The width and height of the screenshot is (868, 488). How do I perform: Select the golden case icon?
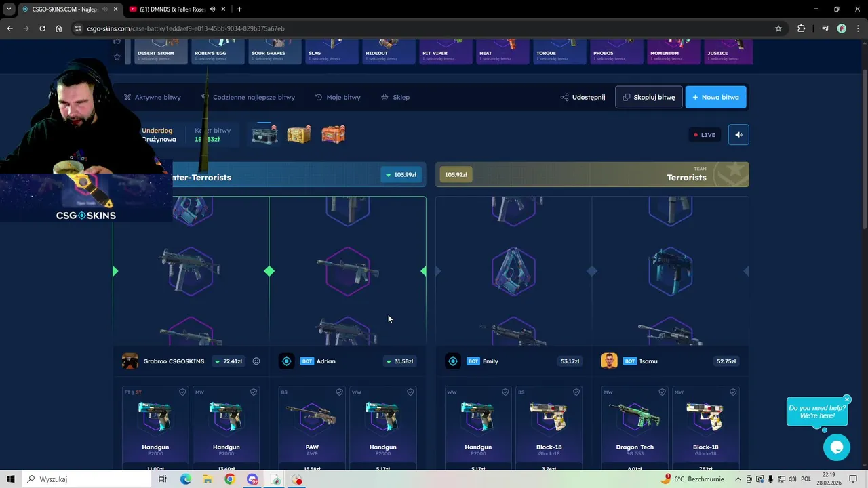point(299,134)
